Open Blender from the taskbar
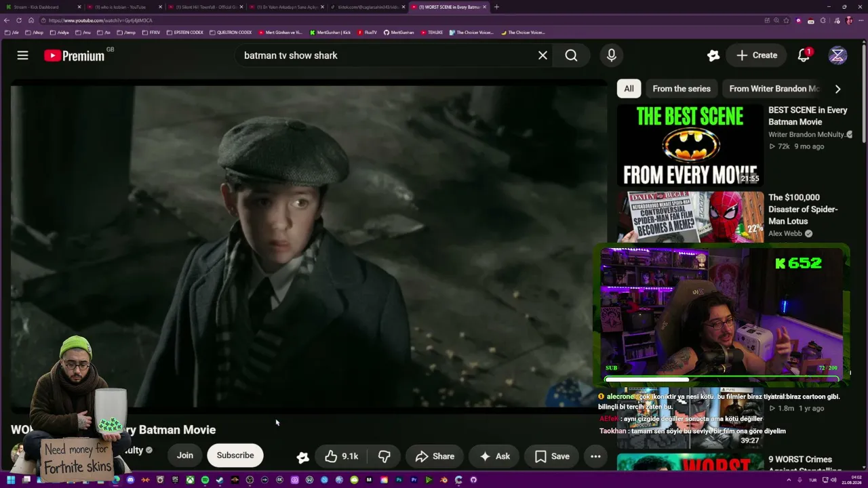The width and height of the screenshot is (868, 488). pos(443,480)
